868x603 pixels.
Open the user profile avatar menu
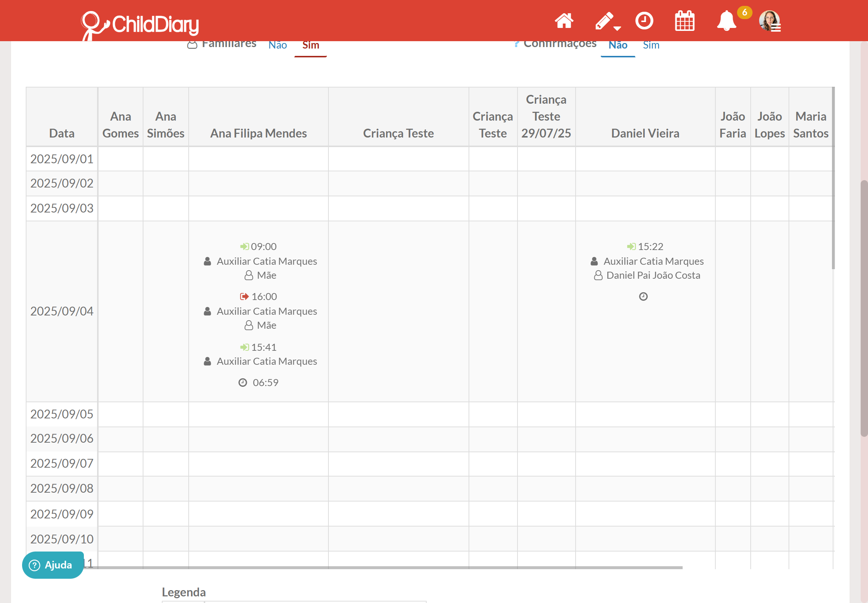click(x=769, y=21)
